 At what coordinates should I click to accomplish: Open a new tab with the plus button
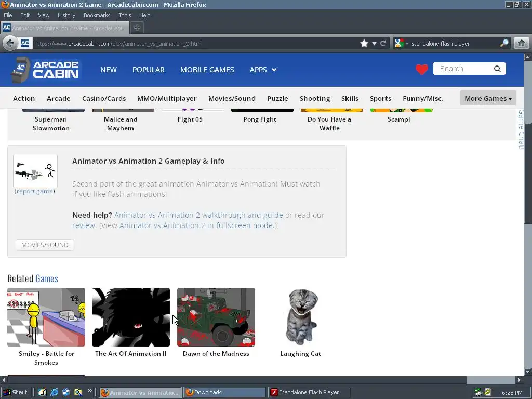pyautogui.click(x=137, y=28)
